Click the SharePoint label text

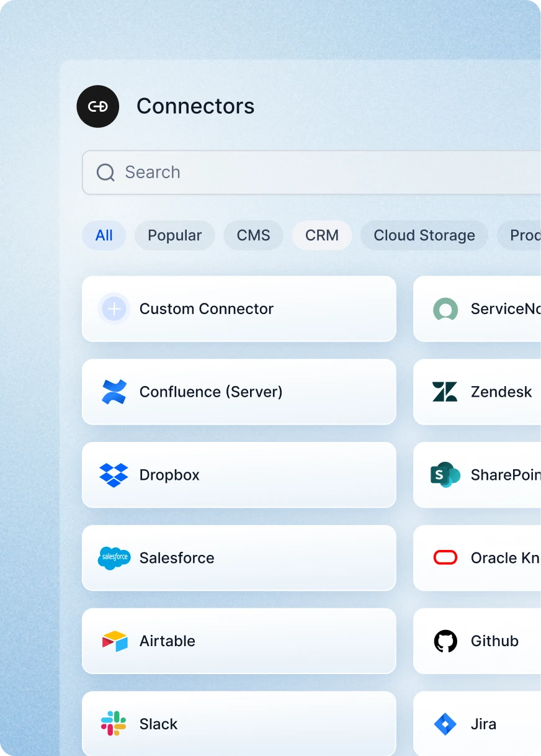tap(506, 475)
